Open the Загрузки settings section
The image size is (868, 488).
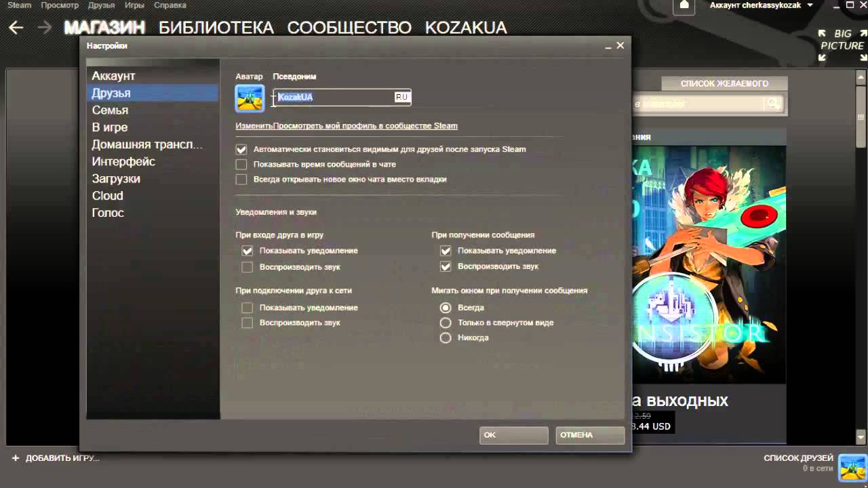point(153,178)
